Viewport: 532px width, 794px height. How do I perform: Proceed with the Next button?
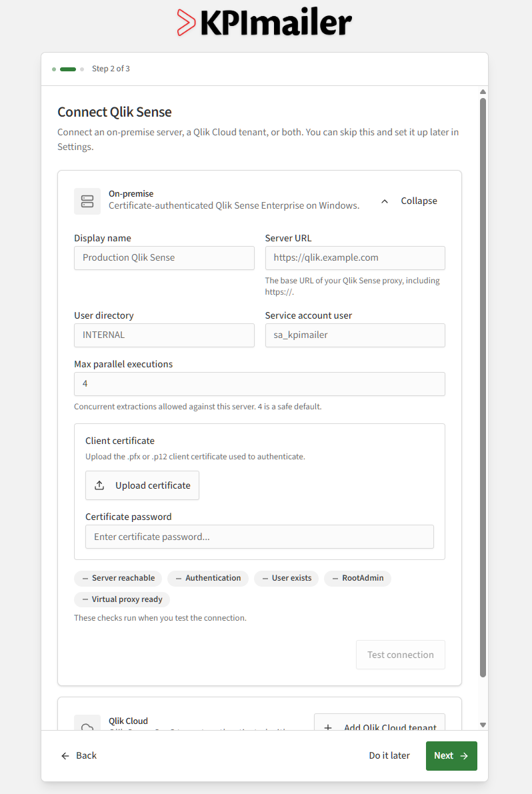click(x=451, y=756)
